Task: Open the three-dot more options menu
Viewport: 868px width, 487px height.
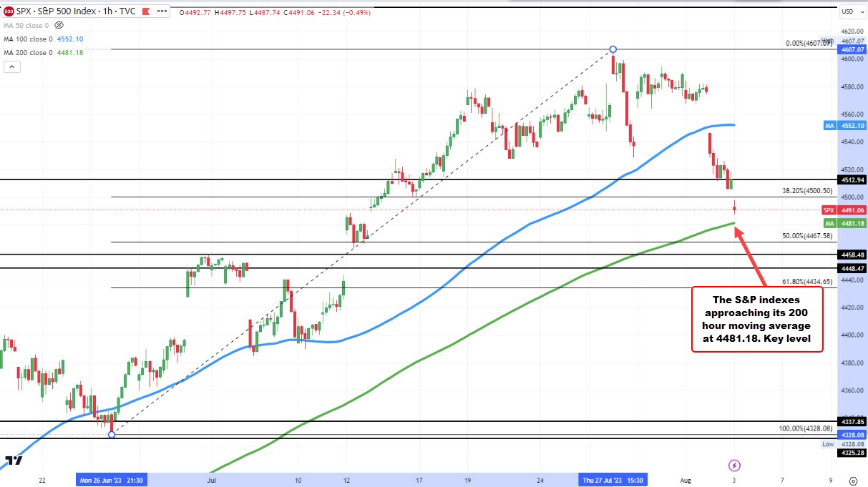Action: [x=162, y=11]
